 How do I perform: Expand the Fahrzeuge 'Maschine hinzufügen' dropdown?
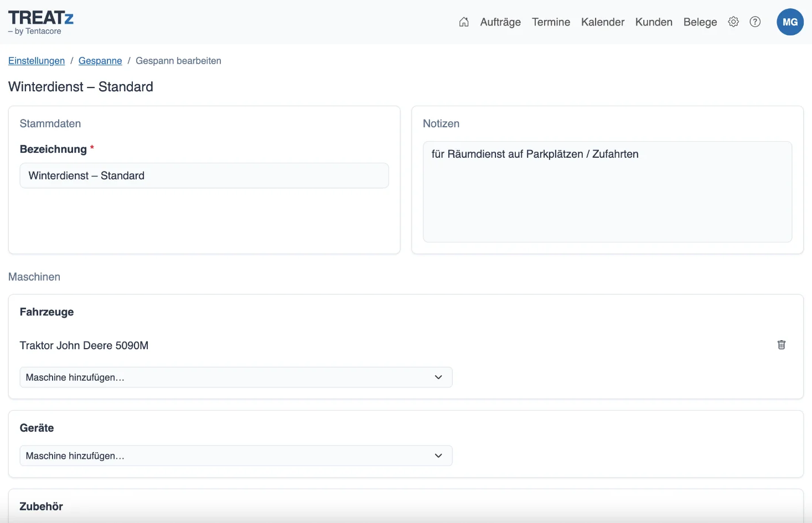pos(236,377)
